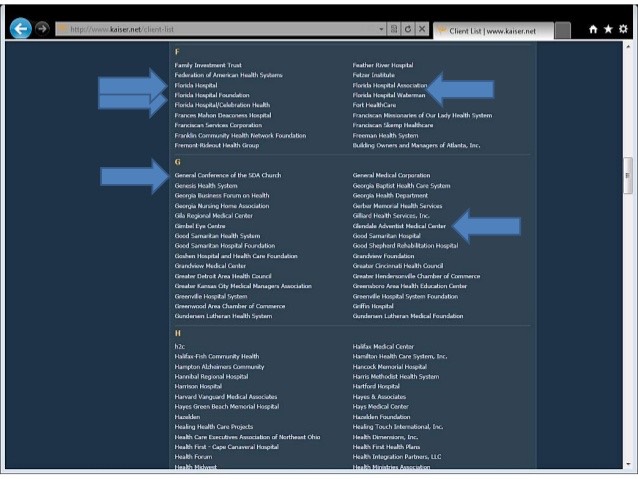
Task: Click Frances Mahon Deaconess Hospital
Action: click(x=223, y=116)
